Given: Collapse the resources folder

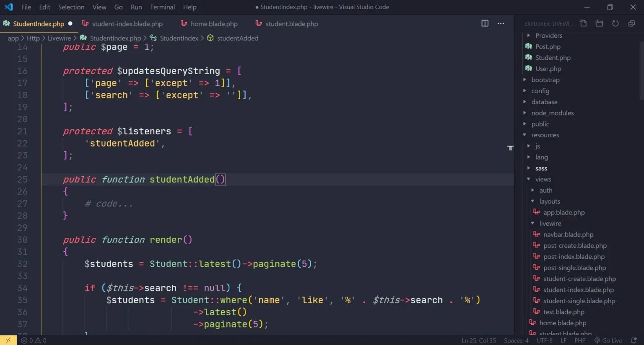Looking at the screenshot, I should [545, 135].
